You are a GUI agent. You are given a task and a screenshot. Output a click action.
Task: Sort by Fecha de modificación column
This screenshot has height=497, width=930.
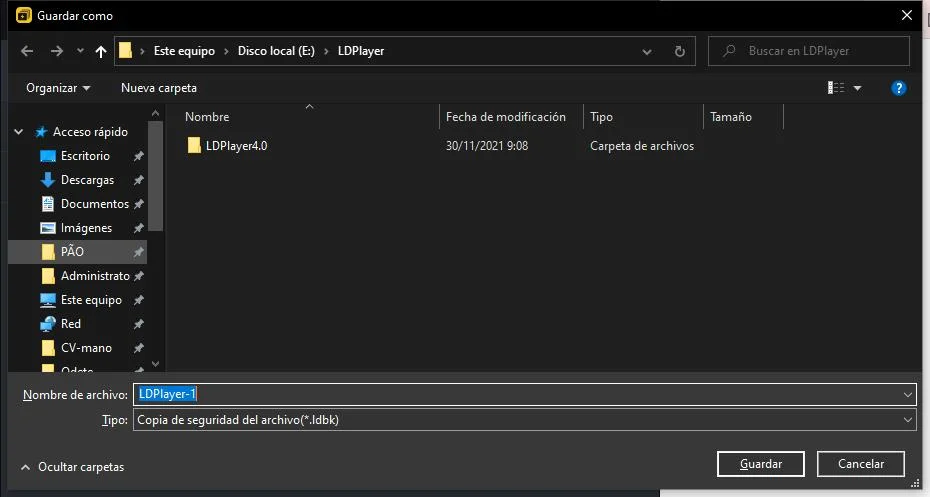point(505,117)
